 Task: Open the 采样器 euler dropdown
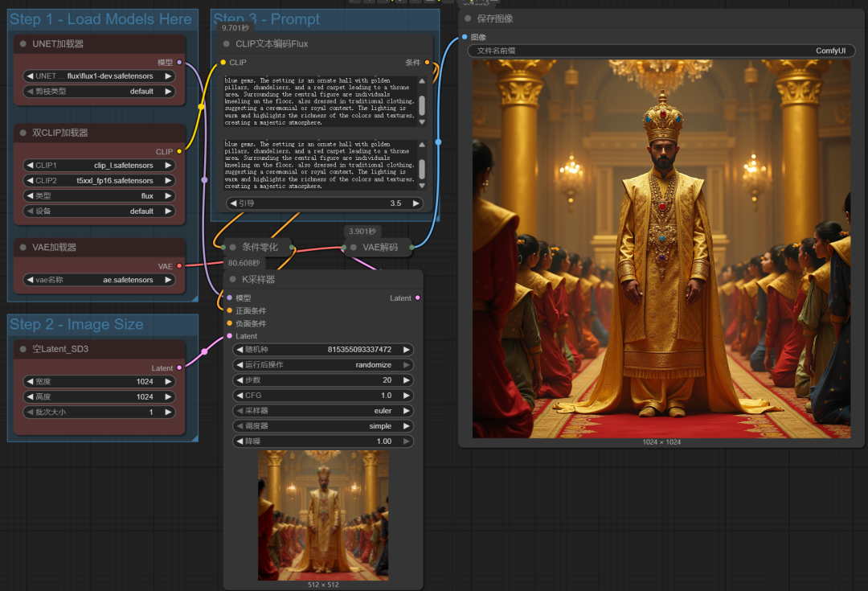pyautogui.click(x=323, y=410)
